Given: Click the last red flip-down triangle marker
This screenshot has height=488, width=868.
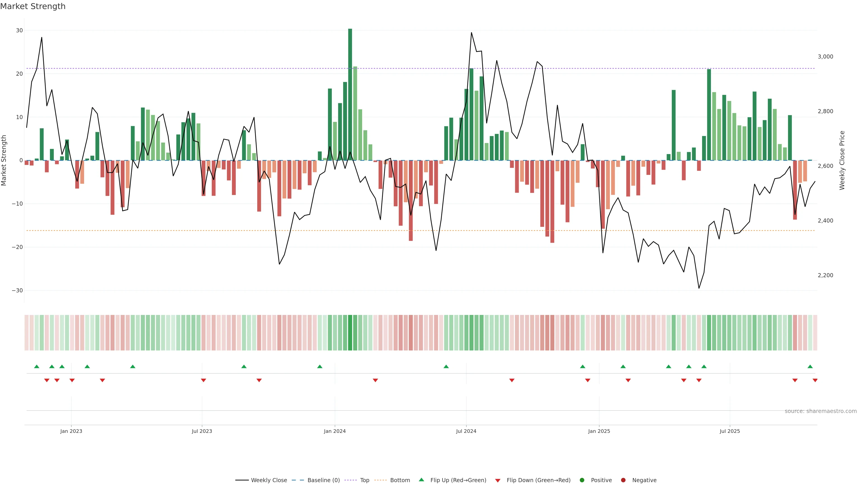Looking at the screenshot, I should [815, 380].
